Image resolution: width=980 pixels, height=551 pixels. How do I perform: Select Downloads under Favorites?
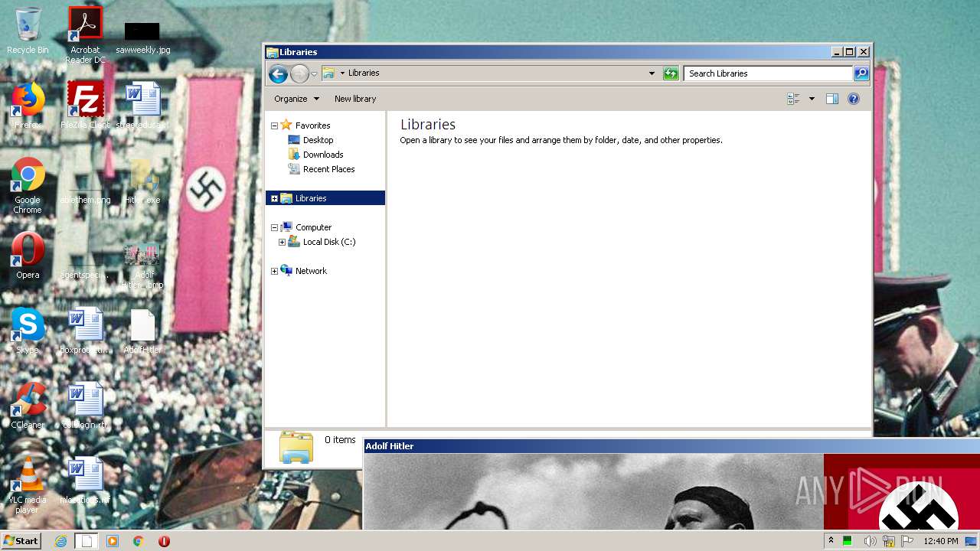(x=315, y=155)
